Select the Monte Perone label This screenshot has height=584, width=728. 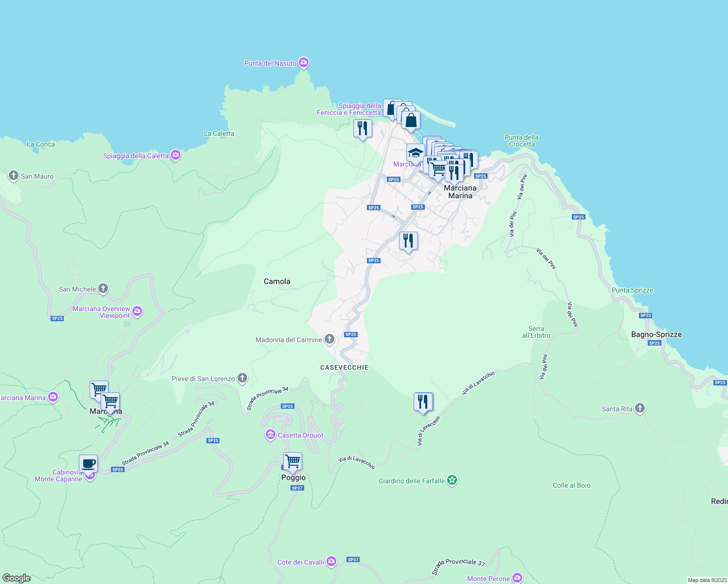click(489, 579)
